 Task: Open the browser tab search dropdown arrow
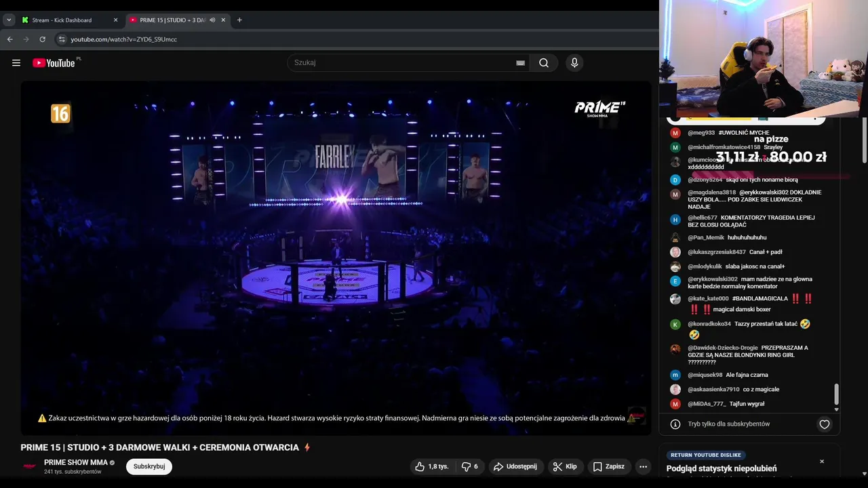[x=9, y=20]
